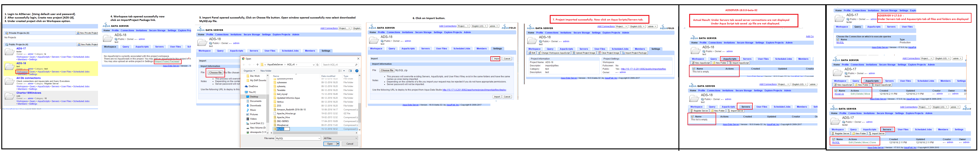
Task: Open the Workspace link under project ADS-18
Action: (x=22, y=72)
